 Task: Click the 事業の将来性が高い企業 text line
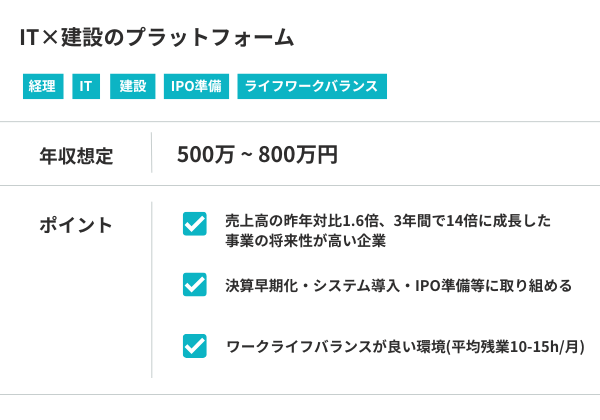coord(305,241)
